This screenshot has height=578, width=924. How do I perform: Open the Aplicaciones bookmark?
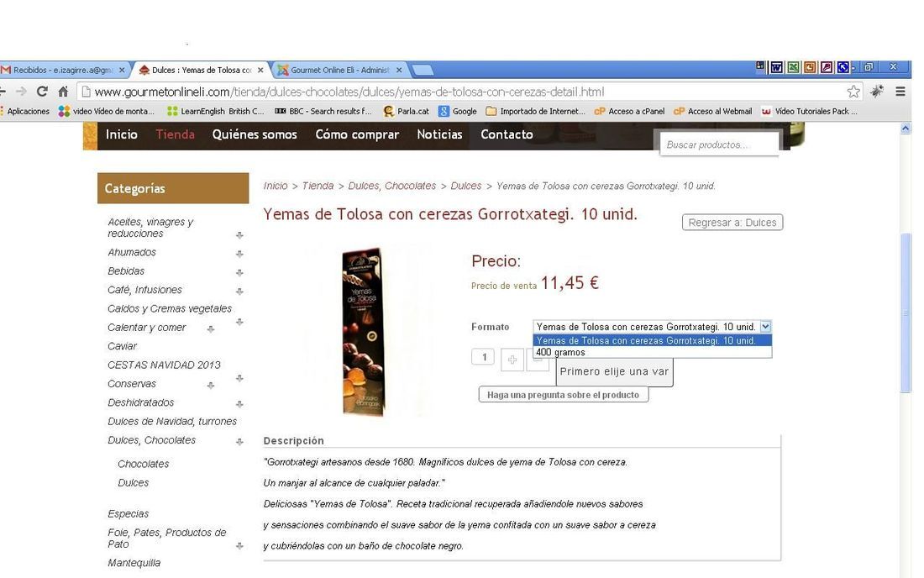[24, 111]
